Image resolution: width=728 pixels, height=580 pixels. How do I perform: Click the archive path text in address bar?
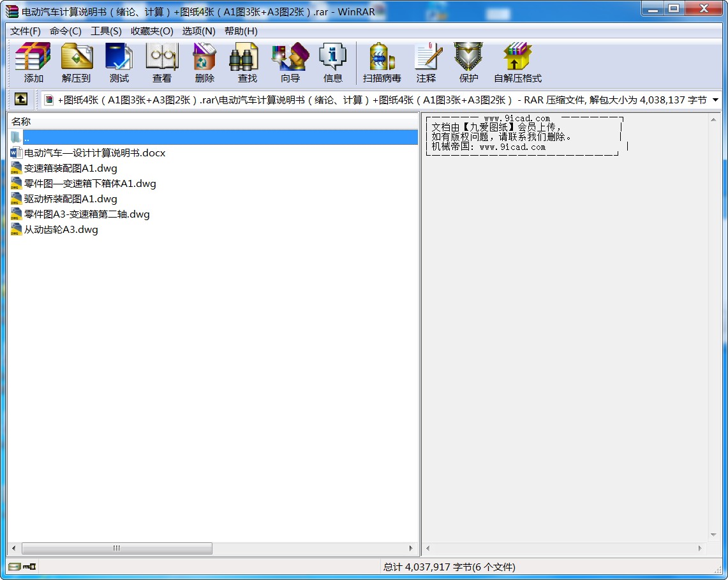[382, 100]
